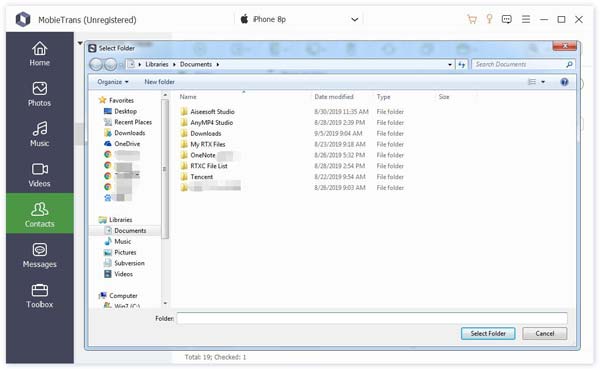Open the help question mark icon
Screen dimensions: 600x370
564,82
